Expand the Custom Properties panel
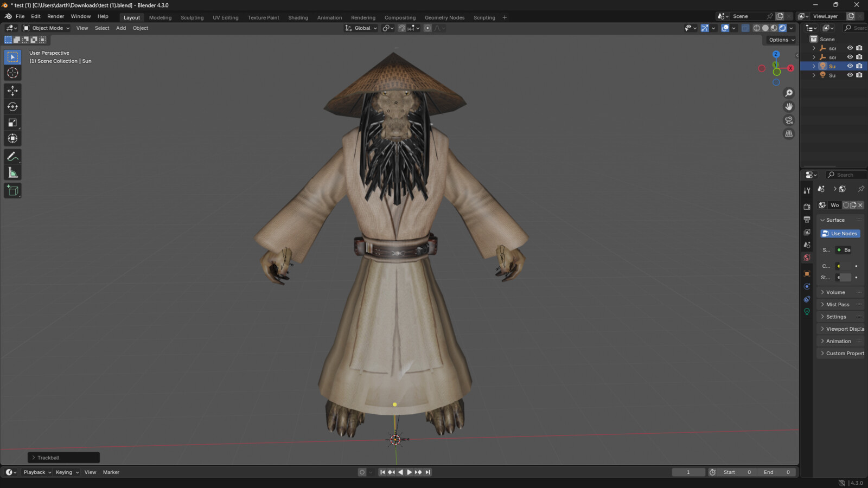The width and height of the screenshot is (868, 488). pyautogui.click(x=840, y=354)
